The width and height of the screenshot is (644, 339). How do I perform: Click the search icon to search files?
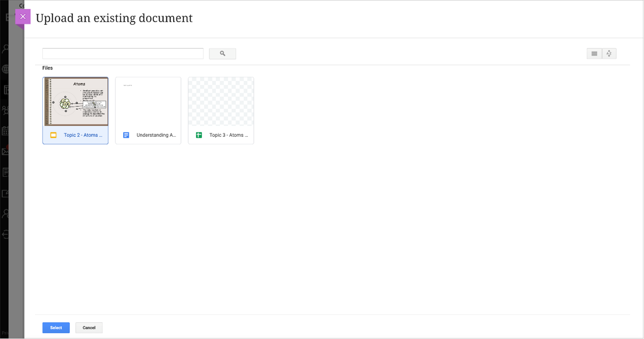222,53
